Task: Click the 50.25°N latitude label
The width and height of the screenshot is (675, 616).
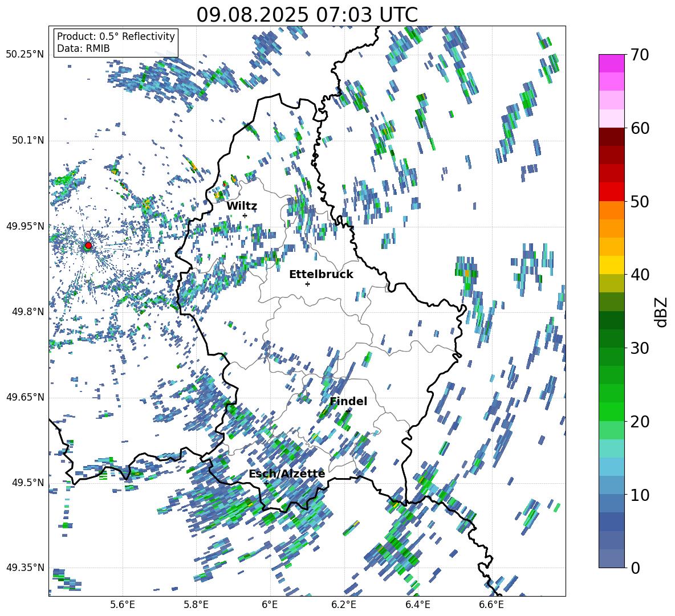Action: [25, 55]
